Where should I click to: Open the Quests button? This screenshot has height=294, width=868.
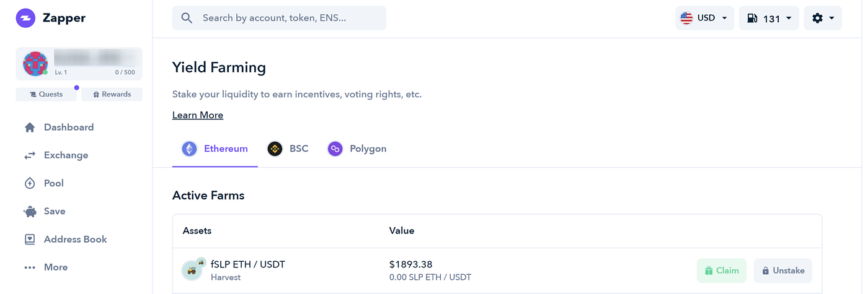click(x=46, y=94)
